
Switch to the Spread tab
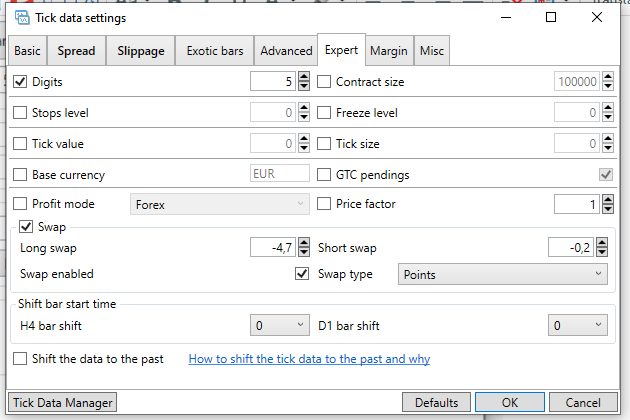coord(77,51)
